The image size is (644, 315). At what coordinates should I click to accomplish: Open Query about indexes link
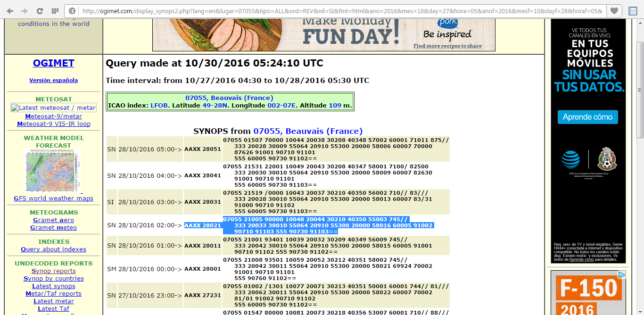53,249
